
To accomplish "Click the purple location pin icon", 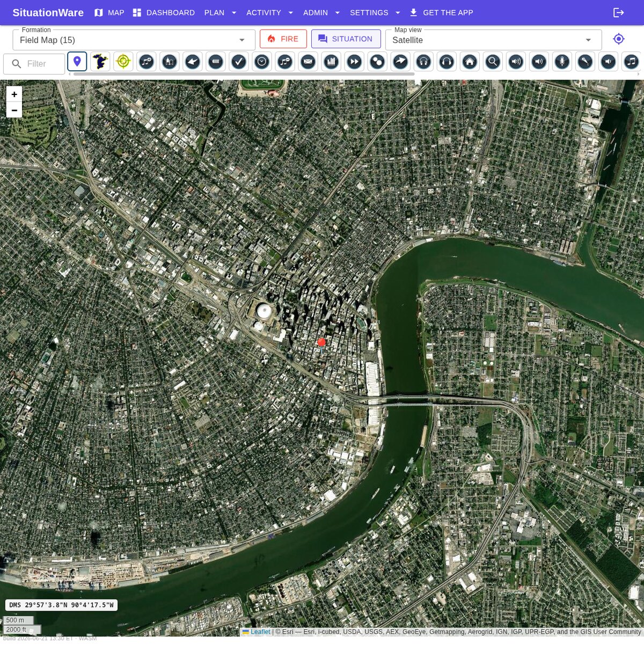I will click(77, 62).
